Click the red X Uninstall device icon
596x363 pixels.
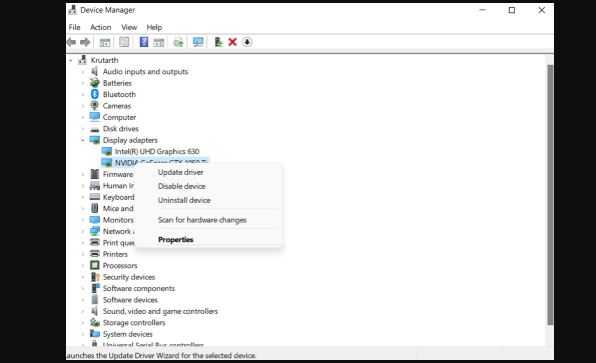232,42
